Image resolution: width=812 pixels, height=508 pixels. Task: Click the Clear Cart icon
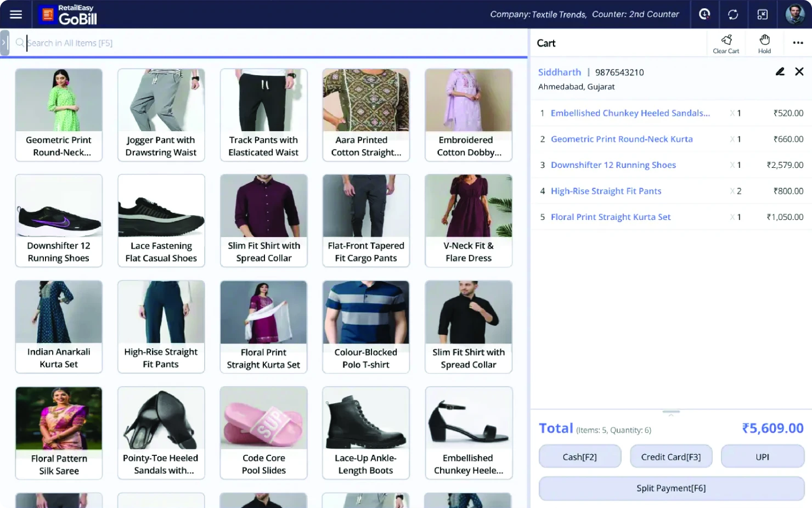(726, 43)
